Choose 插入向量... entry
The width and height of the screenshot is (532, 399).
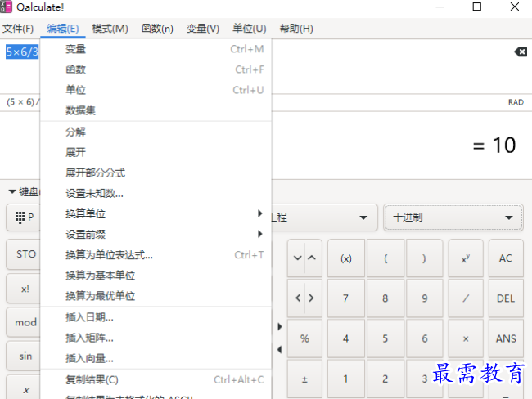[156, 358]
